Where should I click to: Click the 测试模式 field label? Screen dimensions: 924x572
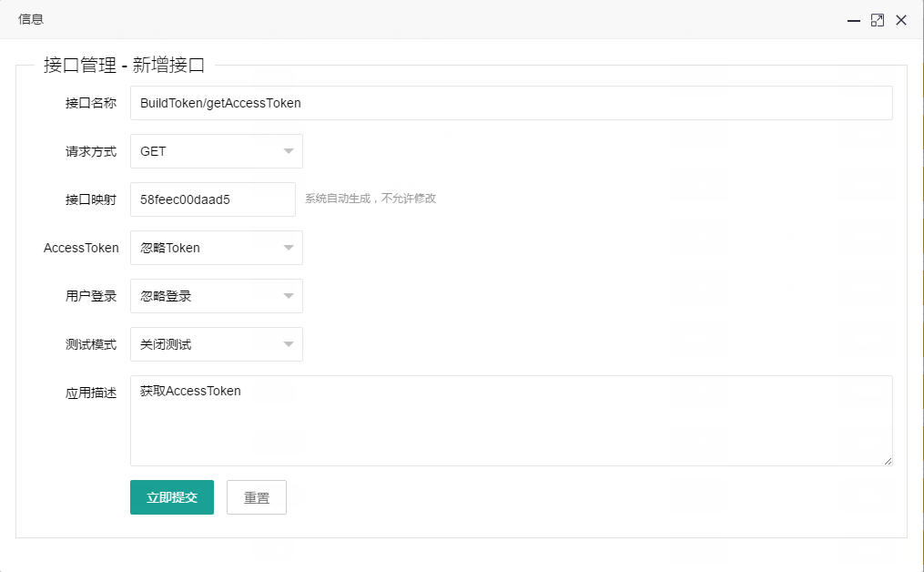[91, 344]
